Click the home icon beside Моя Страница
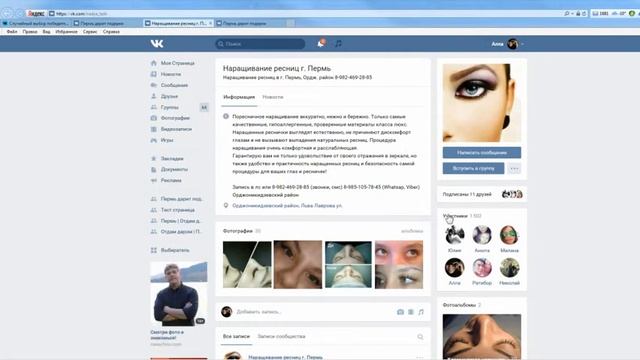Viewport: 640px width, 360px height. point(153,63)
